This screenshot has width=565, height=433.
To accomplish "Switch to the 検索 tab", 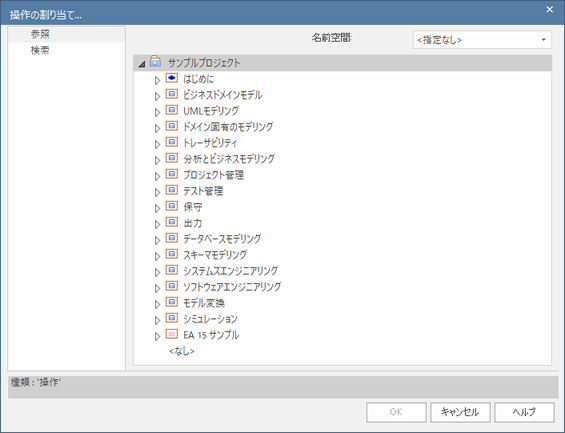I will (x=40, y=50).
